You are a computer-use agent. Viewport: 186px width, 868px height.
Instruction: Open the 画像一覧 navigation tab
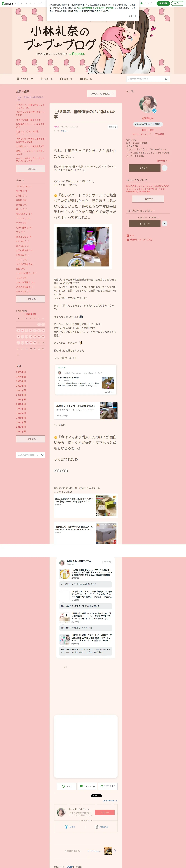(x=66, y=79)
